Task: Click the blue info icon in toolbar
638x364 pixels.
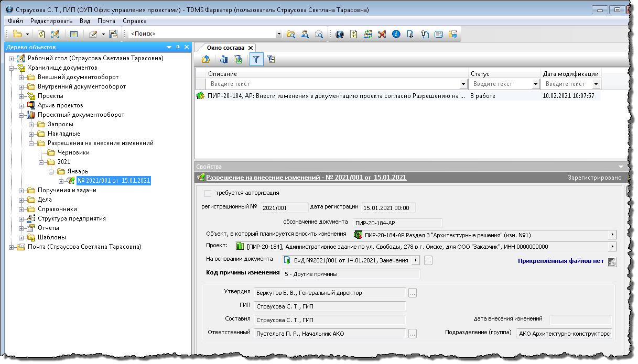Action: tap(396, 34)
